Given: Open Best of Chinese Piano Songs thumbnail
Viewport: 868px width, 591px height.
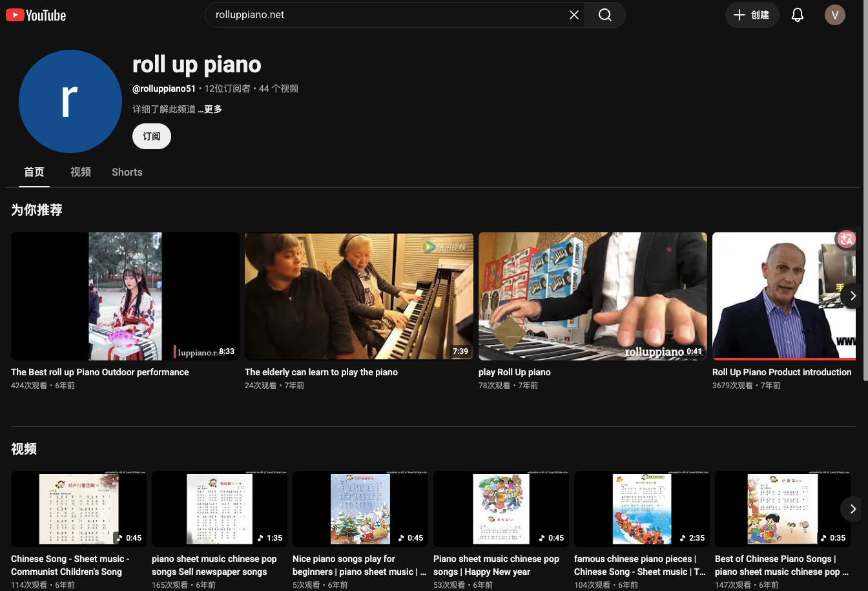Looking at the screenshot, I should tap(783, 509).
